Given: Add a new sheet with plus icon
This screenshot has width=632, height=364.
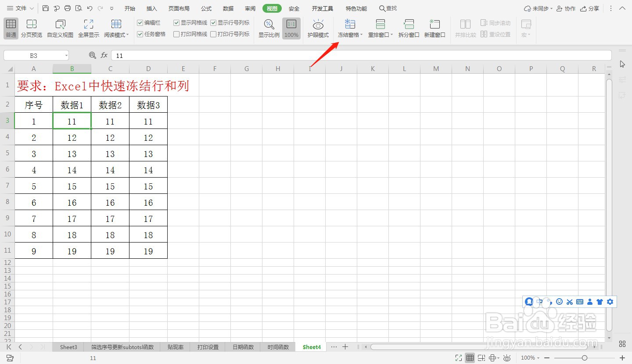Looking at the screenshot, I should coord(345,347).
